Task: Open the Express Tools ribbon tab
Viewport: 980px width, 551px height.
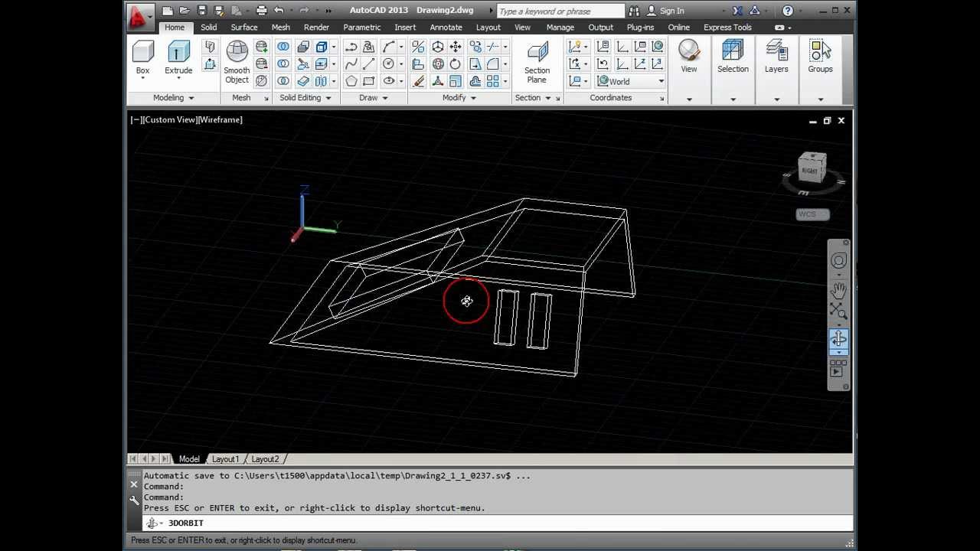Action: (727, 28)
